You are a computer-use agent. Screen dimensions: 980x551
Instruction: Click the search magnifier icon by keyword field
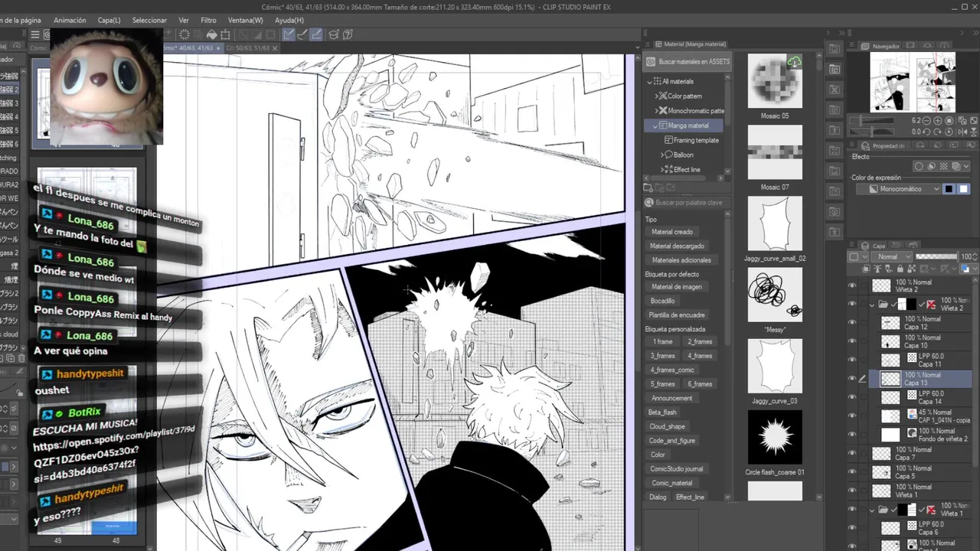coord(649,203)
